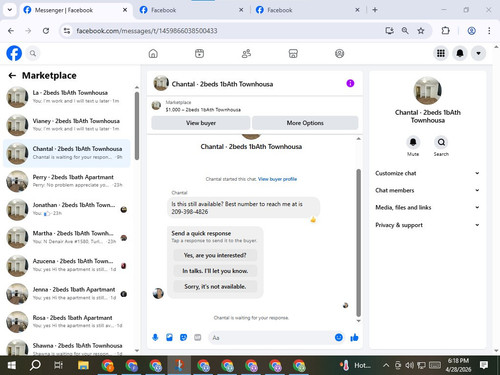Expand Media, files and links section

tap(427, 207)
